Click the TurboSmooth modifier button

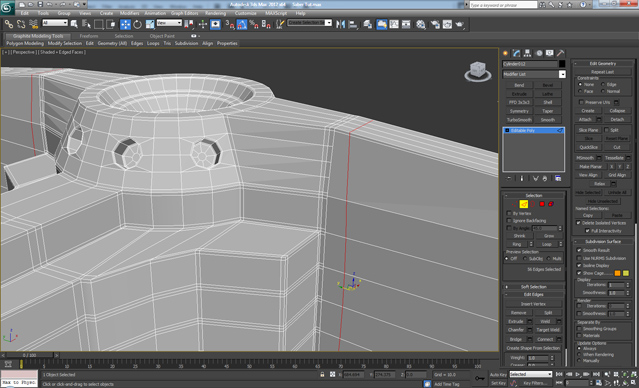519,120
